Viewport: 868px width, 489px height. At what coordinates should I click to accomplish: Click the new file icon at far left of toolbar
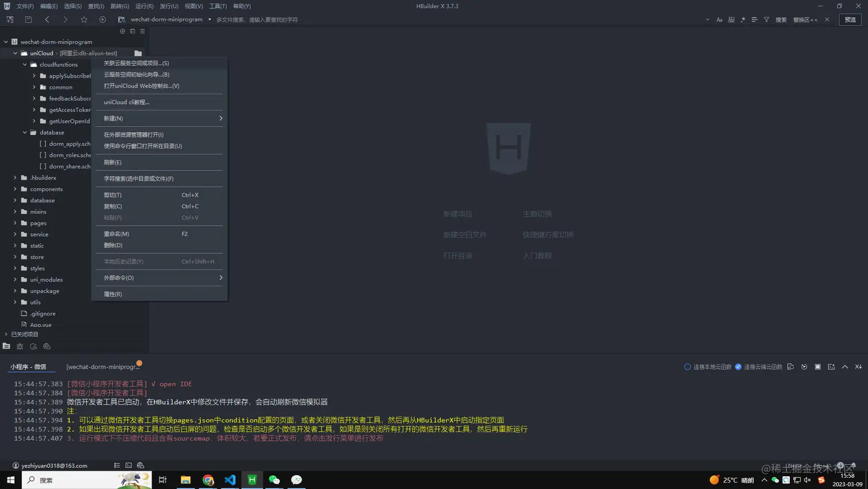pyautogui.click(x=10, y=20)
